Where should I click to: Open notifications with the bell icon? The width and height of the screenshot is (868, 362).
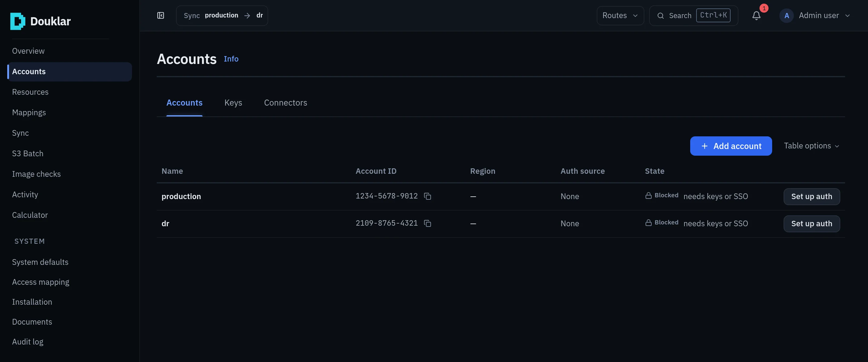[756, 15]
